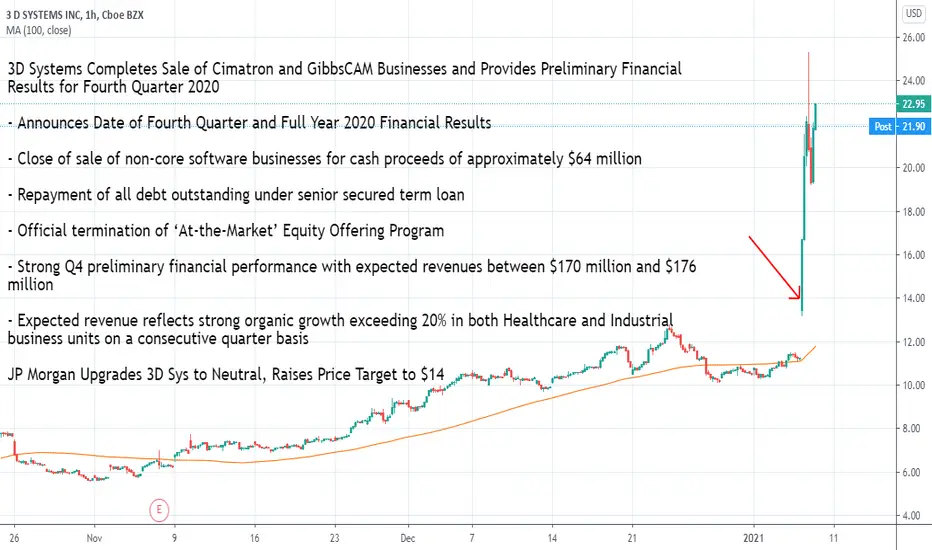Click the 3 D SYSTEMS INC symbol title

(x=75, y=15)
